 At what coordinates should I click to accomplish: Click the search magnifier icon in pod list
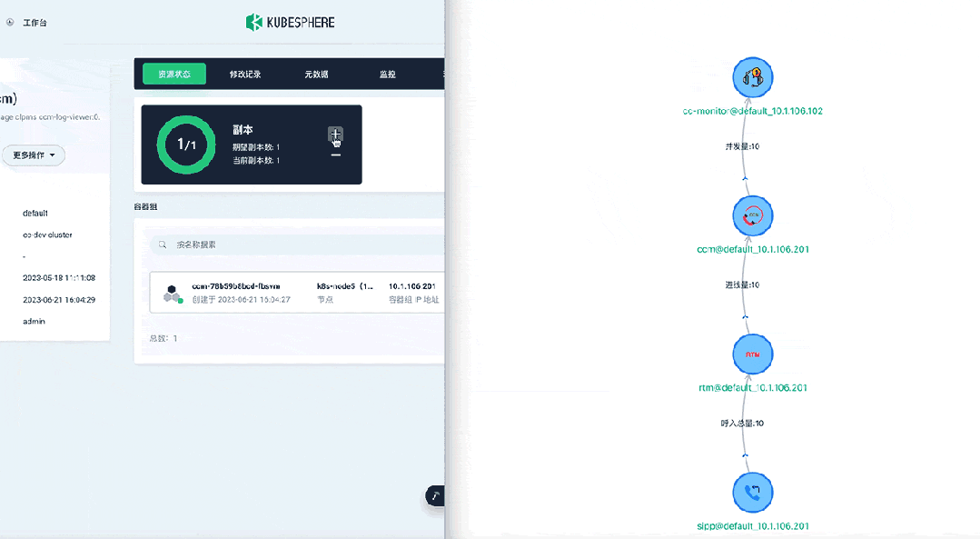coord(162,245)
